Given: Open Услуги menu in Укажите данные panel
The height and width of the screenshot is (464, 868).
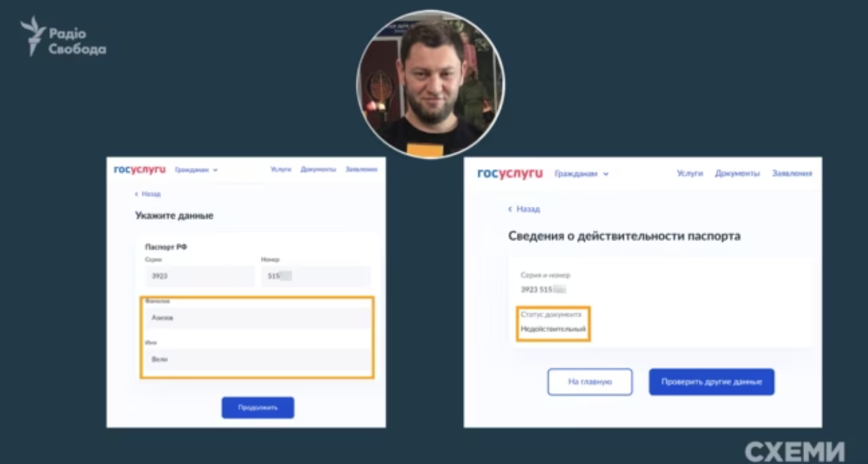Looking at the screenshot, I should (x=281, y=169).
